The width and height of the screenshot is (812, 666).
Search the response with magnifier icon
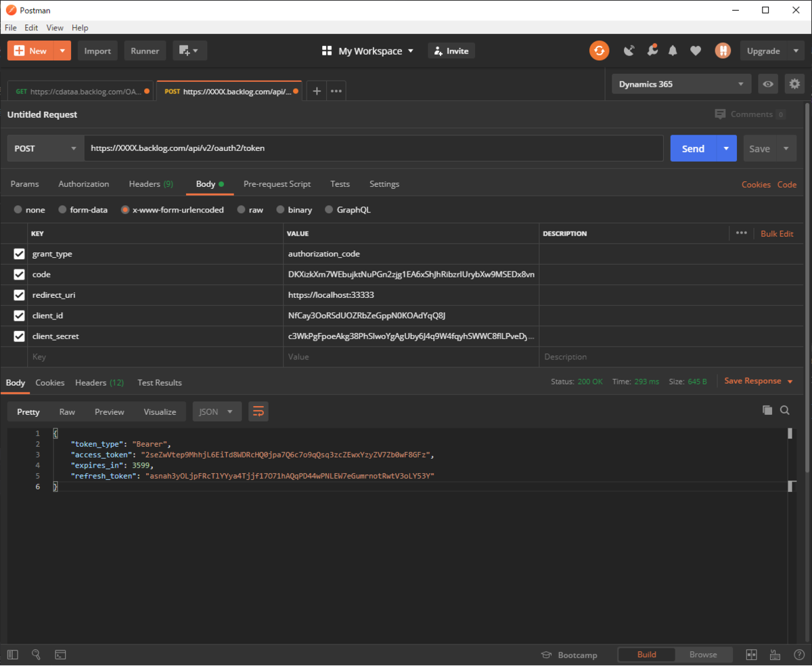(785, 410)
